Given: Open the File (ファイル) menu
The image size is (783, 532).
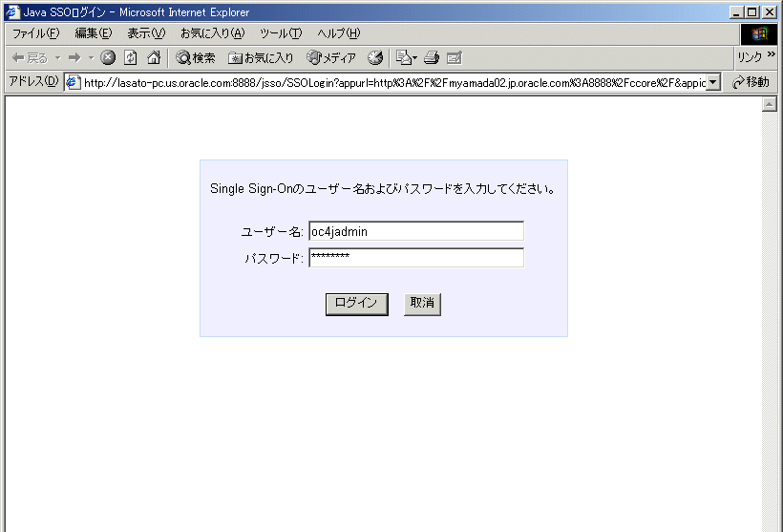Looking at the screenshot, I should [35, 33].
